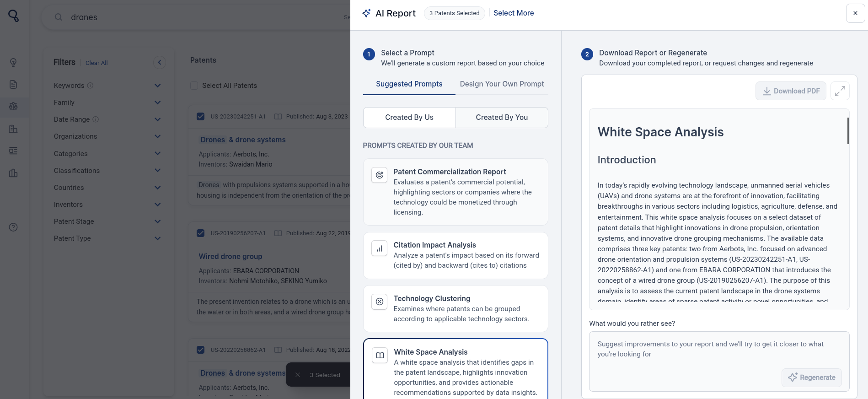Uncheck patent US-20230242251-A1
The image size is (868, 399).
click(200, 117)
